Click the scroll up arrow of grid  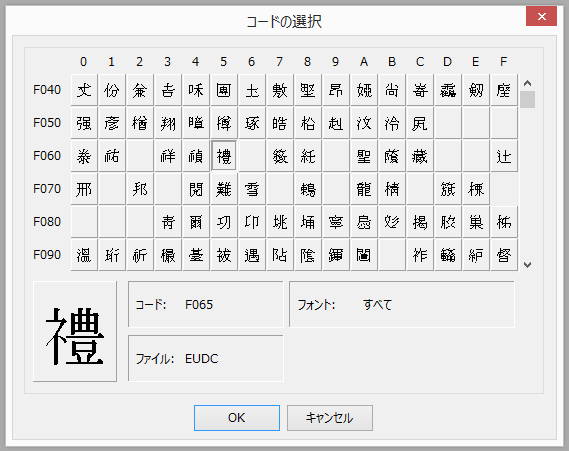point(527,83)
